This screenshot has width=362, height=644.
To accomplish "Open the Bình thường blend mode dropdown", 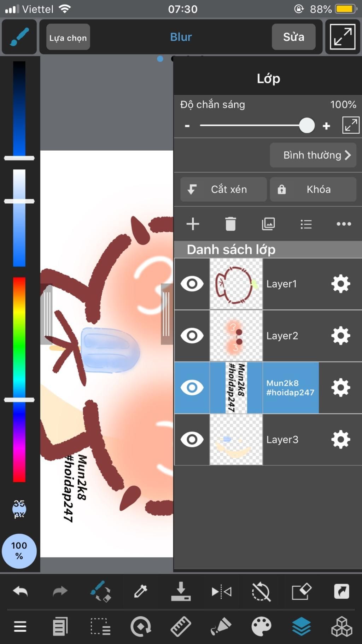I will 313,155.
